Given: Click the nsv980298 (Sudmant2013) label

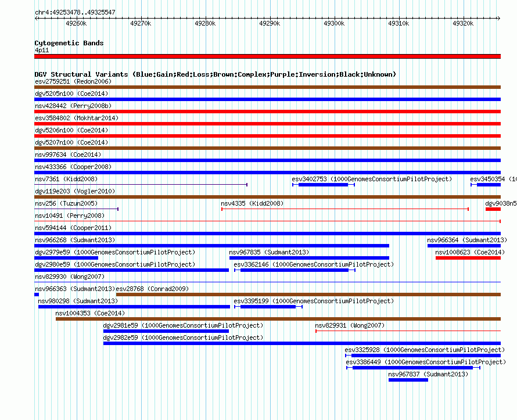Looking at the screenshot, I should click(x=78, y=301).
